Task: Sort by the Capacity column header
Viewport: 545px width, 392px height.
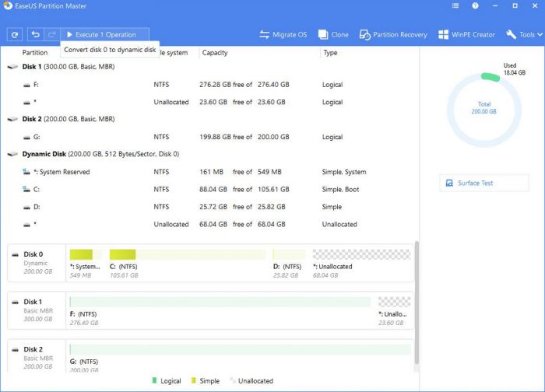Action: coord(215,53)
